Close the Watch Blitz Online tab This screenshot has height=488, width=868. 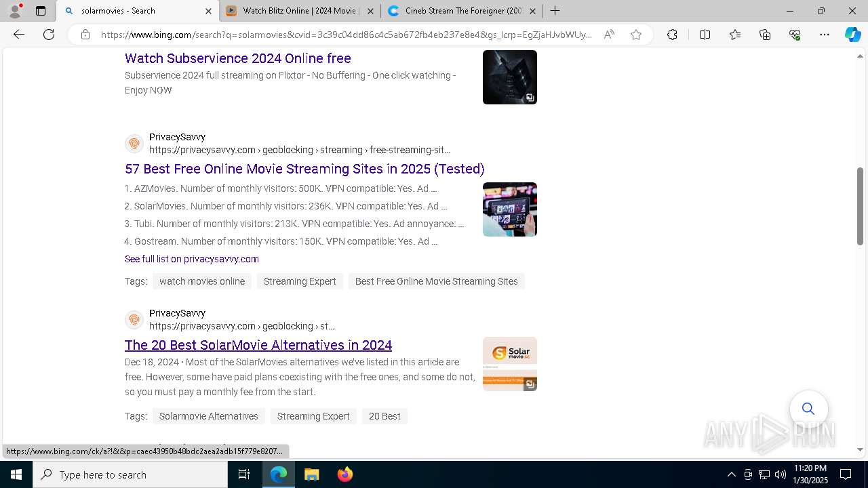click(x=370, y=11)
